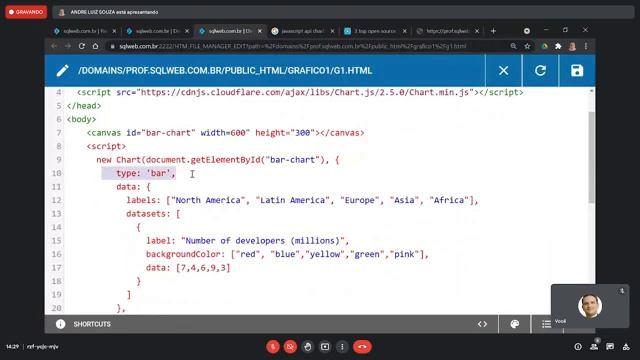Viewport: 640px width, 360px height.
Task: Click the labels array line of code
Action: [302, 200]
